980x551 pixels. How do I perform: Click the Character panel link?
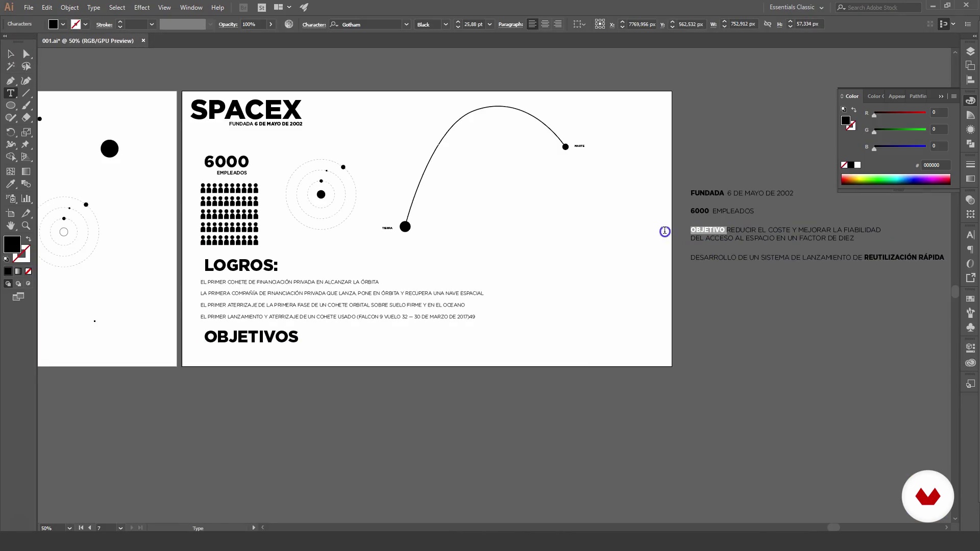(314, 24)
